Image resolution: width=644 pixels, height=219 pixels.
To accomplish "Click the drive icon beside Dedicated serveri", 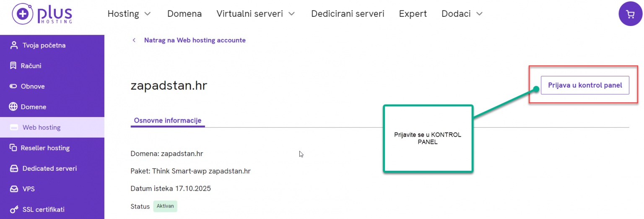I will (x=14, y=169).
